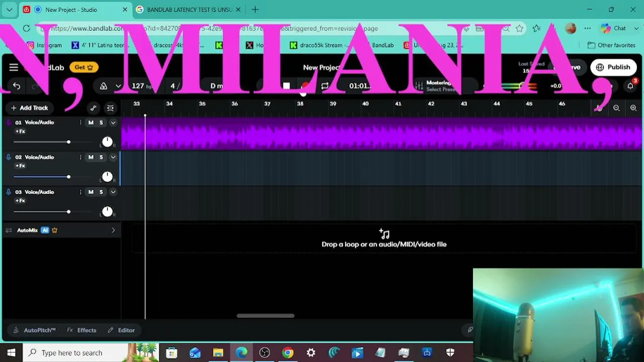Open the Instagram bookmark

pos(44,45)
